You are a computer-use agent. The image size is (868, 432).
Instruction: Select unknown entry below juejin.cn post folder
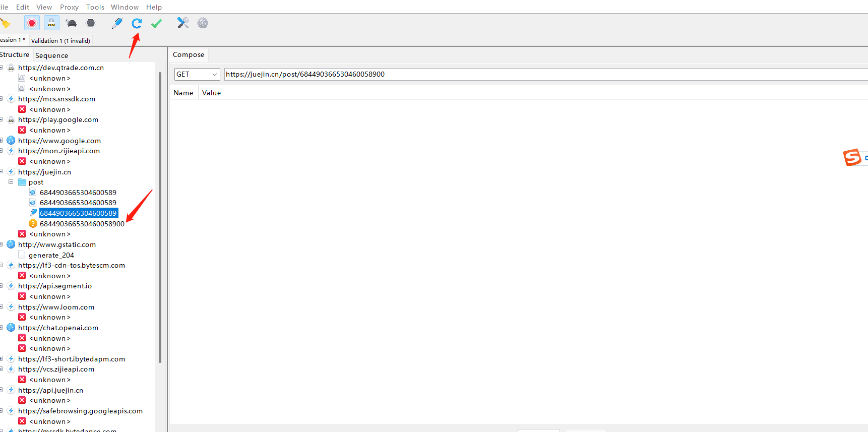click(49, 234)
